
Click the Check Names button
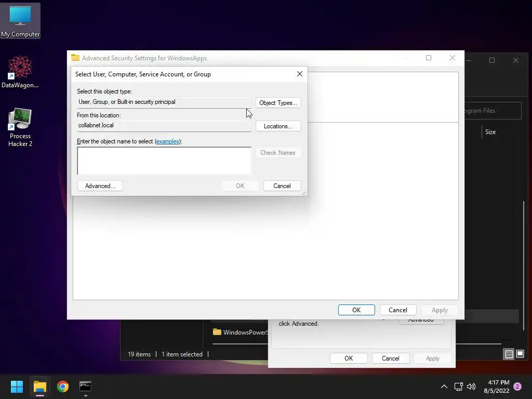pos(278,153)
